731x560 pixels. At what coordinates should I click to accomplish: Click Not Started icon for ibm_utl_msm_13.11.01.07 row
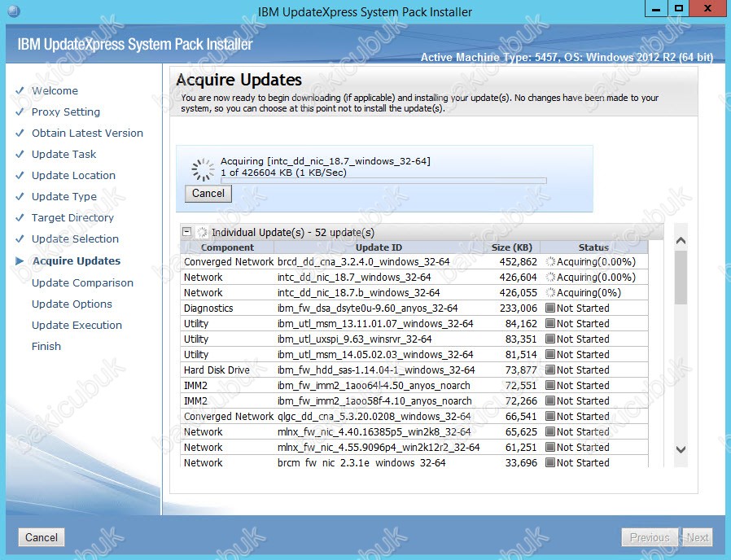[550, 323]
